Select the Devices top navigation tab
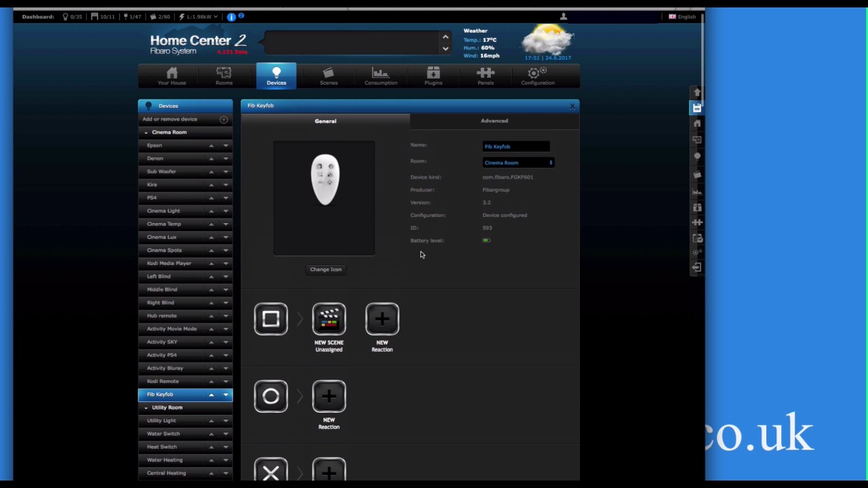 click(276, 75)
